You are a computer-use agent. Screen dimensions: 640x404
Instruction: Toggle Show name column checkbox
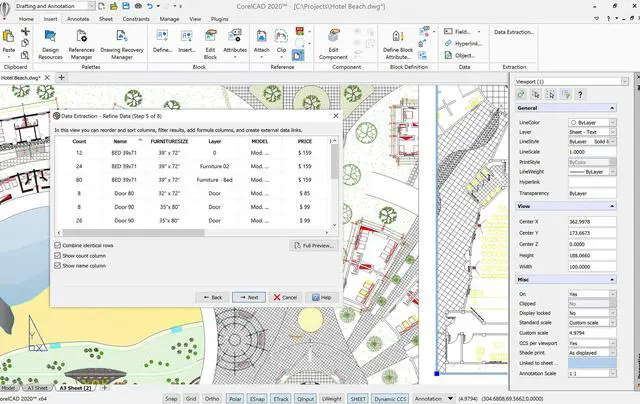coord(58,266)
